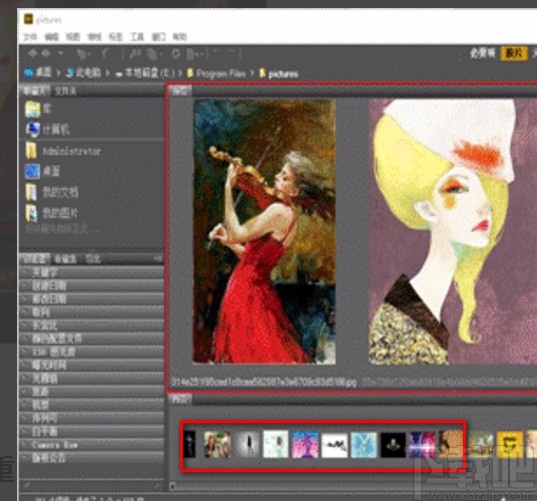Open chevron after 此电脑 in path bar

click(108, 73)
